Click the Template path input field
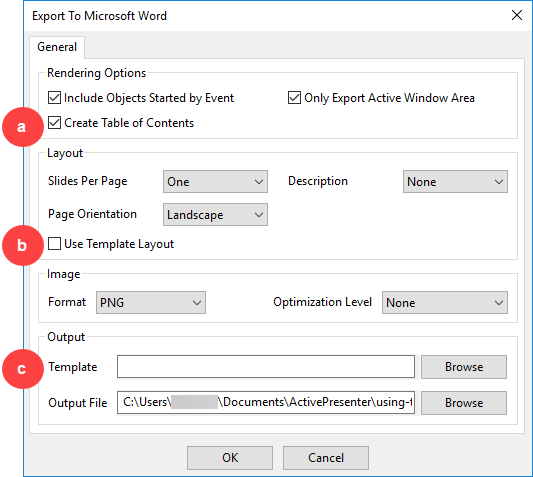The height and width of the screenshot is (477, 533). 266,367
